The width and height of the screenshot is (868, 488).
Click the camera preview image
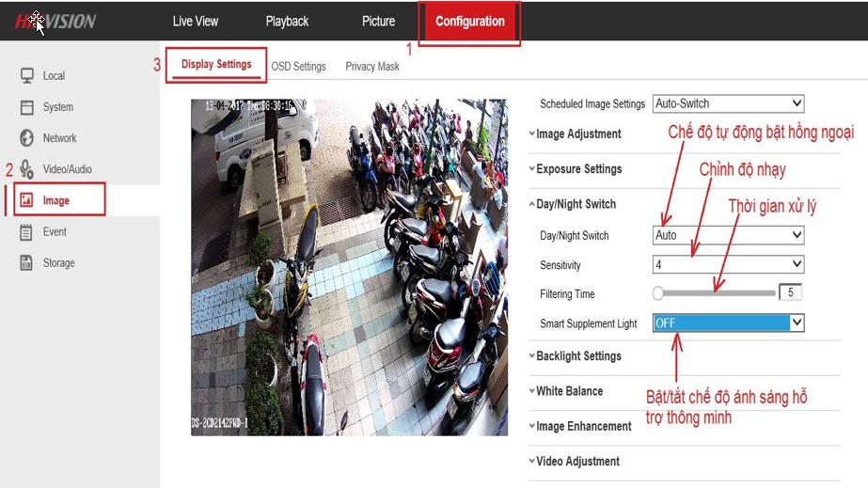tap(349, 267)
